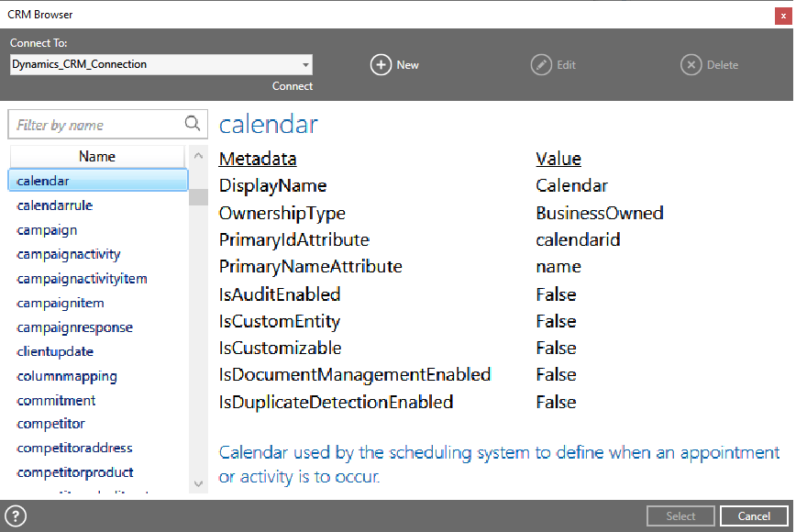This screenshot has width=796, height=532.
Task: Click the IsCustomEntity metadata label
Action: pos(279,321)
